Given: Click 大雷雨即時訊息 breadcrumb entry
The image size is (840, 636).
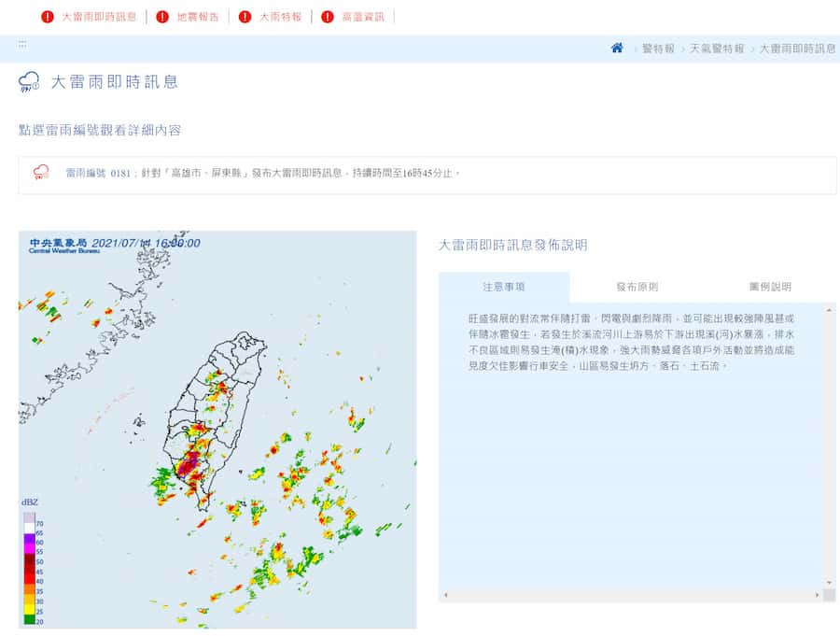Looking at the screenshot, I should (798, 49).
